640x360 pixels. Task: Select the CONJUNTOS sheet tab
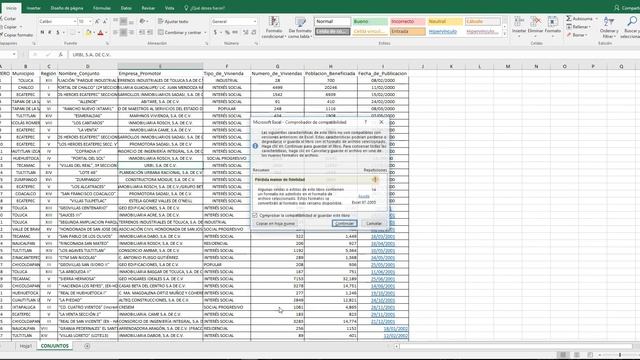[x=55, y=346]
